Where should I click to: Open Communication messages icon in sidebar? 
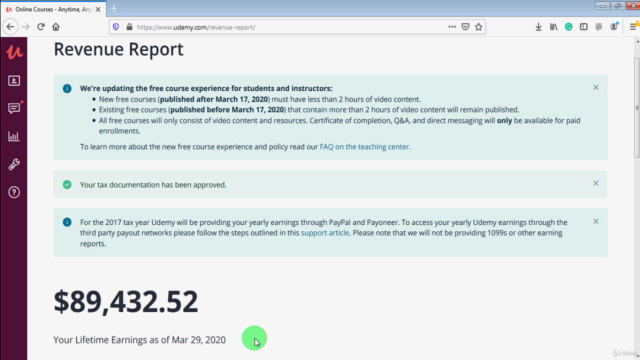coord(14,108)
